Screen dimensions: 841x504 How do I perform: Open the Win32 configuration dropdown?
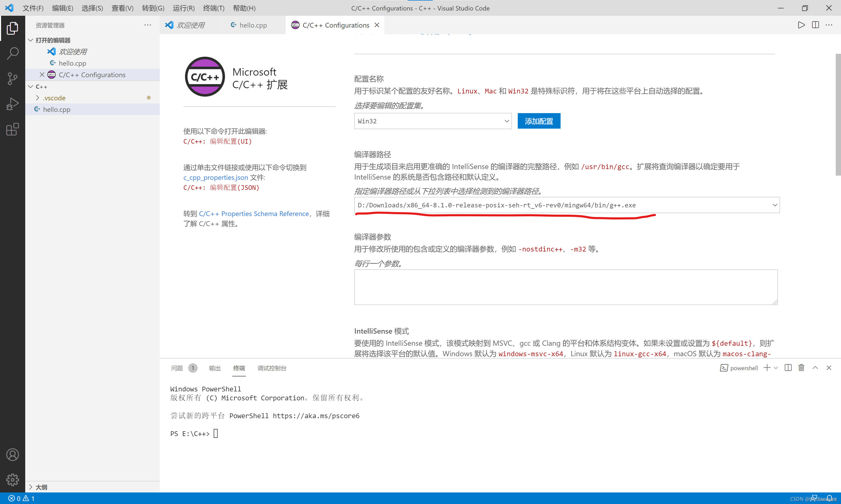point(432,121)
